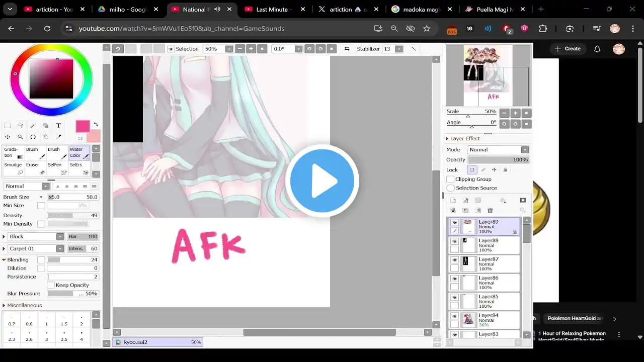Enable the Keep Opacity checkbox
The image size is (644, 362).
tap(51, 285)
